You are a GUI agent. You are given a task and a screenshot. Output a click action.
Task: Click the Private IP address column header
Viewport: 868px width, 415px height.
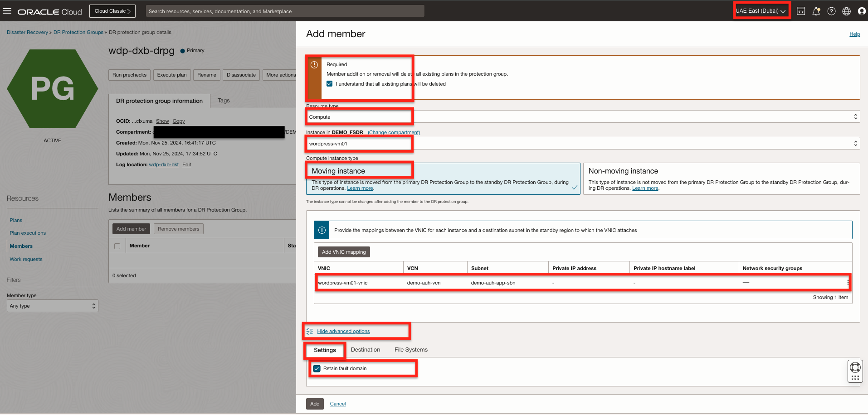[x=574, y=268]
